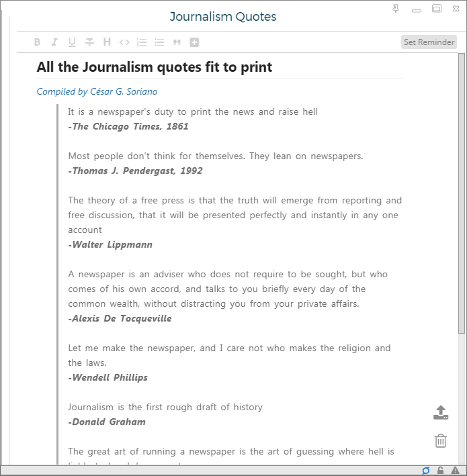Pin the note window
Image resolution: width=467 pixels, height=476 pixels.
pos(396,9)
